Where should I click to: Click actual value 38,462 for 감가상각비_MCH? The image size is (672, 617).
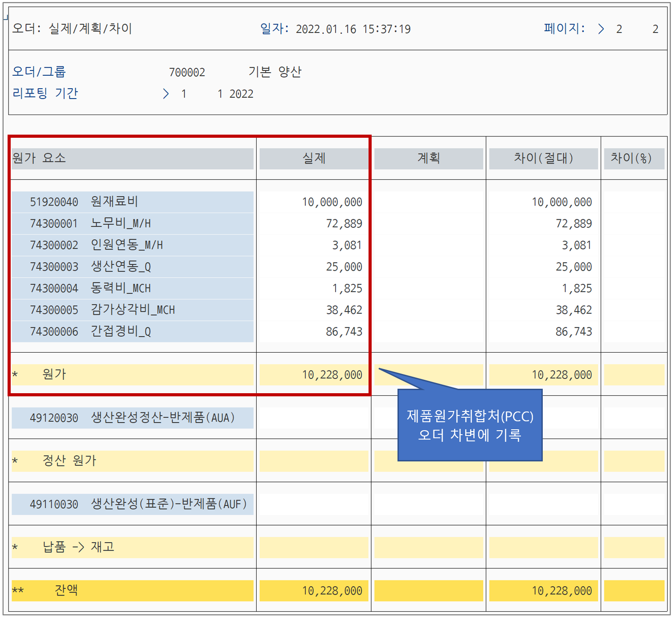(344, 310)
